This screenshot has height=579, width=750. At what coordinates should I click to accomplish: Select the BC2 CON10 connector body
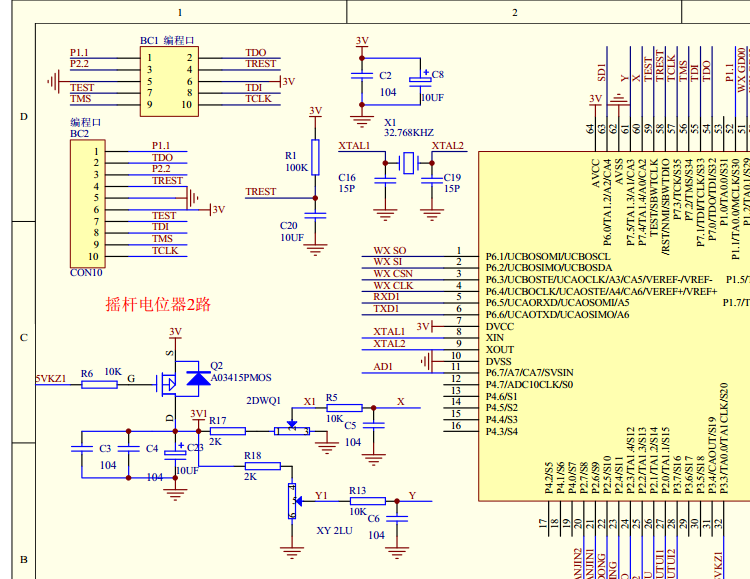[88, 204]
